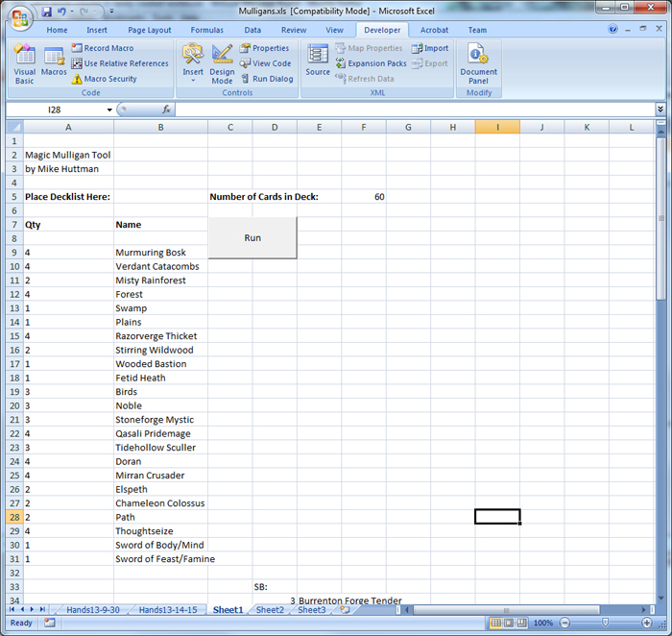Open the Acrobat tab

pos(434,30)
